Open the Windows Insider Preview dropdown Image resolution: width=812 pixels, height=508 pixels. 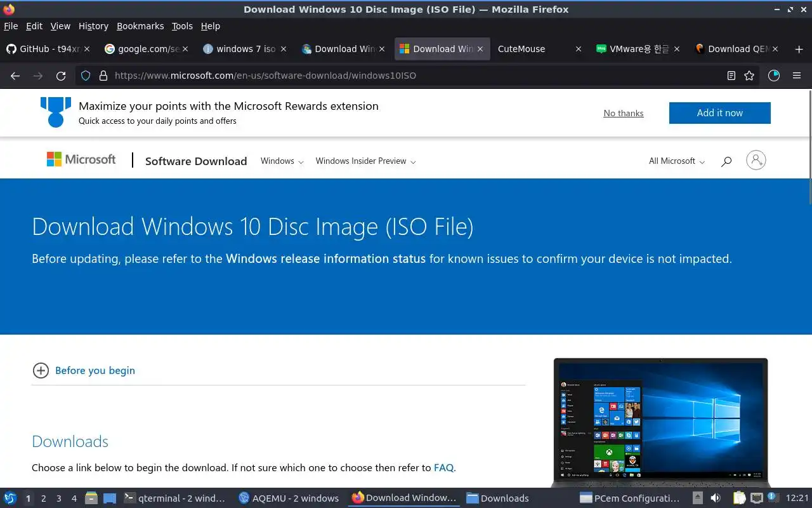click(x=365, y=161)
